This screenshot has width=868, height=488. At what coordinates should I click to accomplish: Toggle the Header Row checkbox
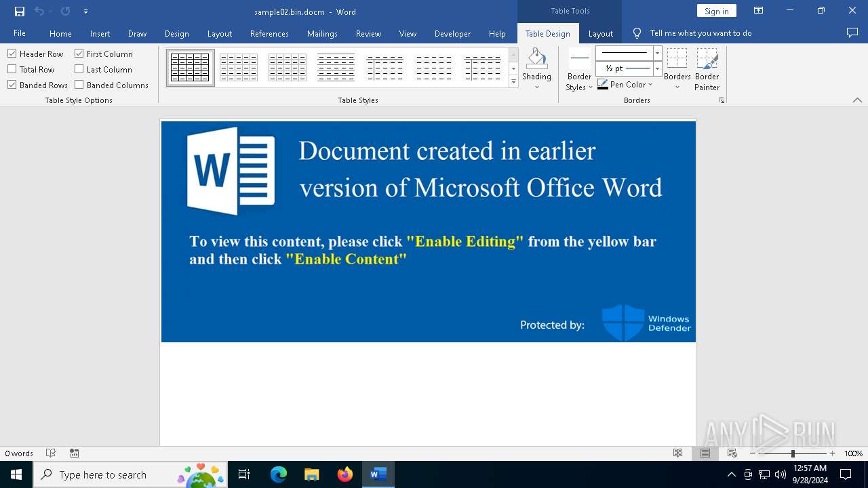[12, 54]
